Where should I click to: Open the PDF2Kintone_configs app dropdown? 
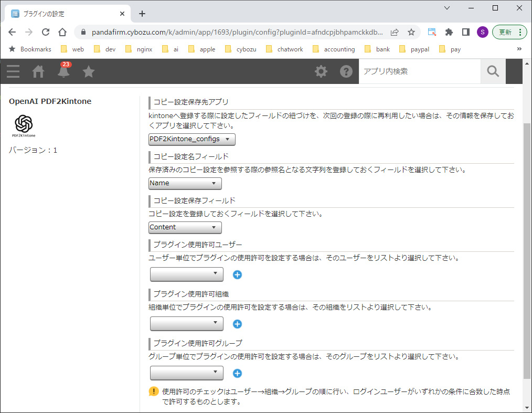(191, 139)
